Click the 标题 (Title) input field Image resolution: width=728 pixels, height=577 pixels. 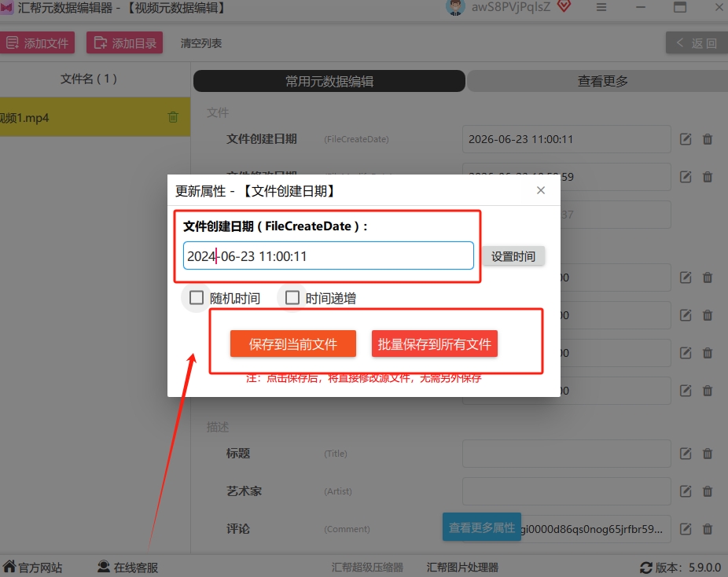566,454
